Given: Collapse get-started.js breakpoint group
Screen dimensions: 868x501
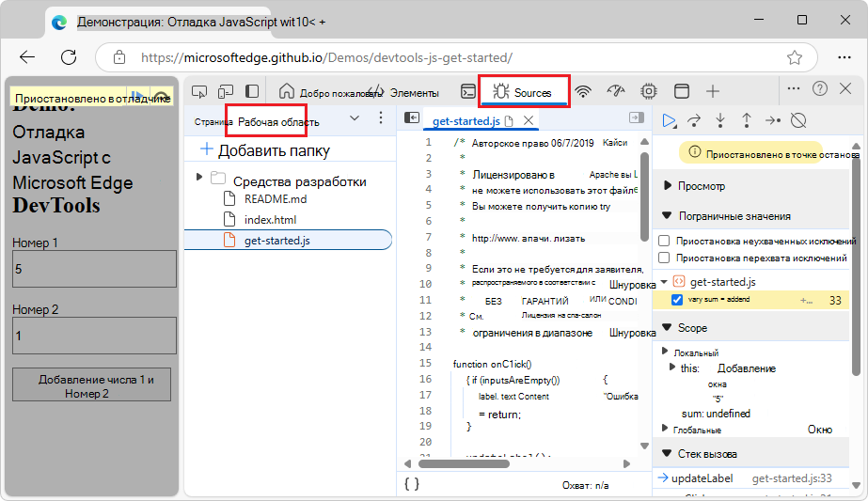Looking at the screenshot, I should (x=664, y=282).
